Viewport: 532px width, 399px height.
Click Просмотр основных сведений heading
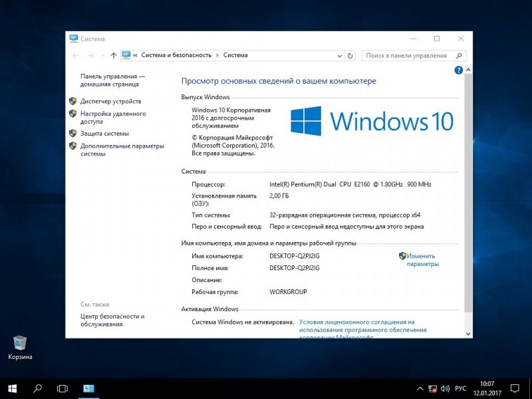(x=279, y=81)
